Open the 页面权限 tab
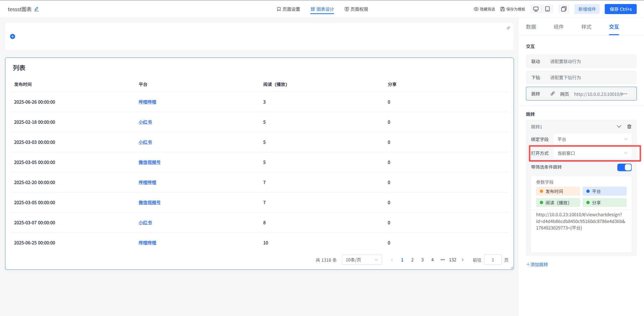The image size is (644, 316). [x=356, y=9]
